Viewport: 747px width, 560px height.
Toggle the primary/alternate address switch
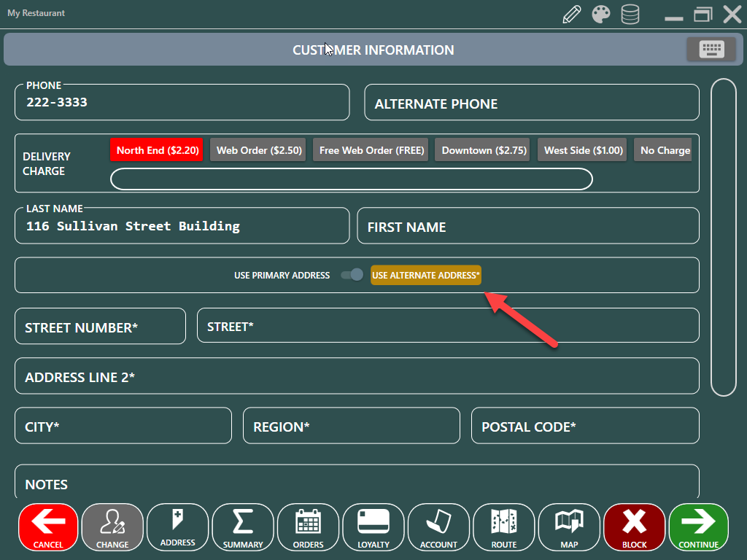[352, 275]
